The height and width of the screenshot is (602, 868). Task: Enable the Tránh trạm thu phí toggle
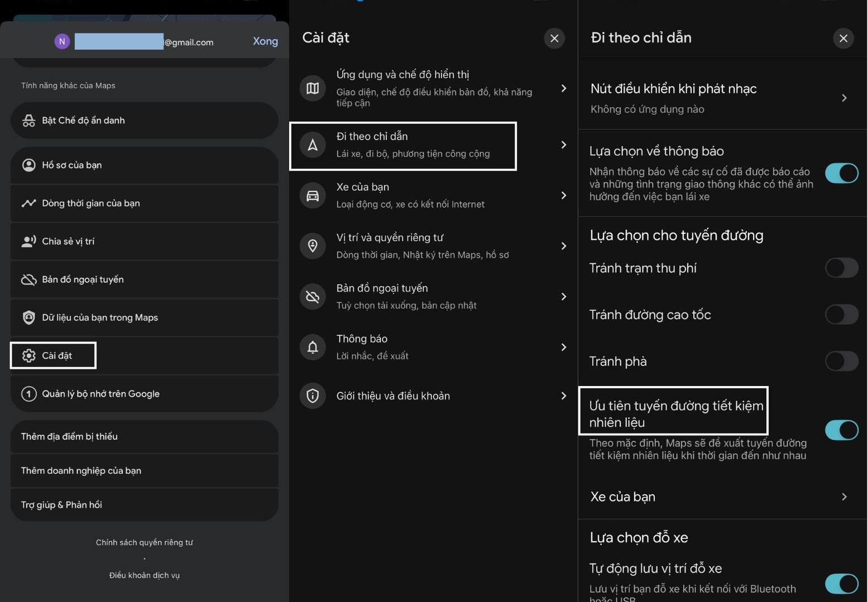click(x=842, y=268)
